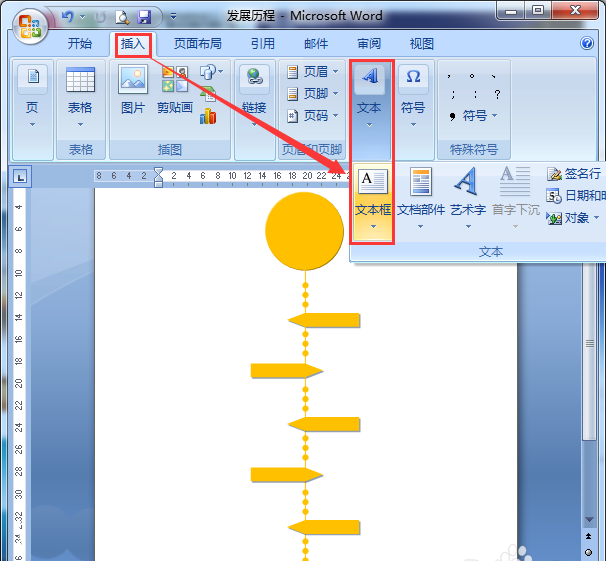
Task: Open the 页码 page number dropdown
Action: (313, 116)
